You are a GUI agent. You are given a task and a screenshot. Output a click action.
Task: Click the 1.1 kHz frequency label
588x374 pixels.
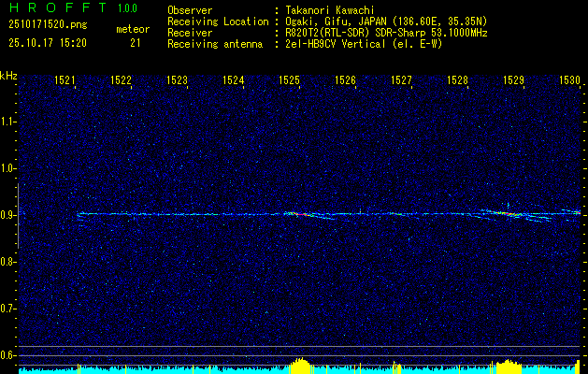[x=8, y=122]
